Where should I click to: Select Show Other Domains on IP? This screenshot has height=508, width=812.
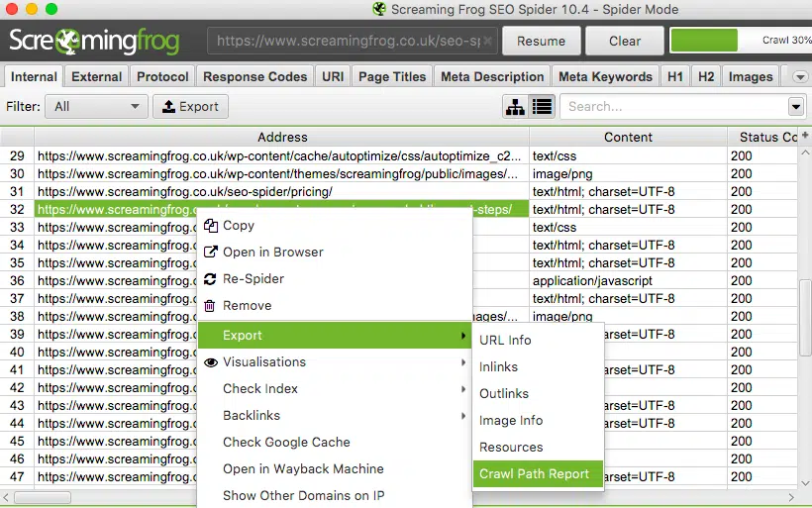335,495
